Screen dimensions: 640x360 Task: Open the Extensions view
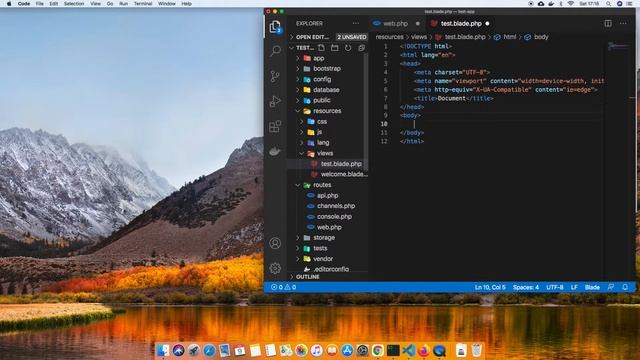276,126
